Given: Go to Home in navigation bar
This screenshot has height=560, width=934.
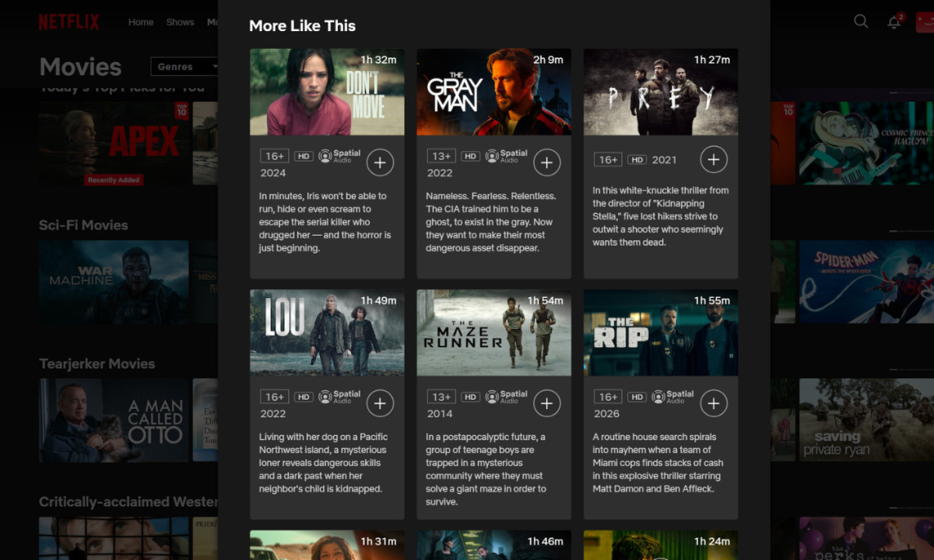Looking at the screenshot, I should pyautogui.click(x=141, y=22).
